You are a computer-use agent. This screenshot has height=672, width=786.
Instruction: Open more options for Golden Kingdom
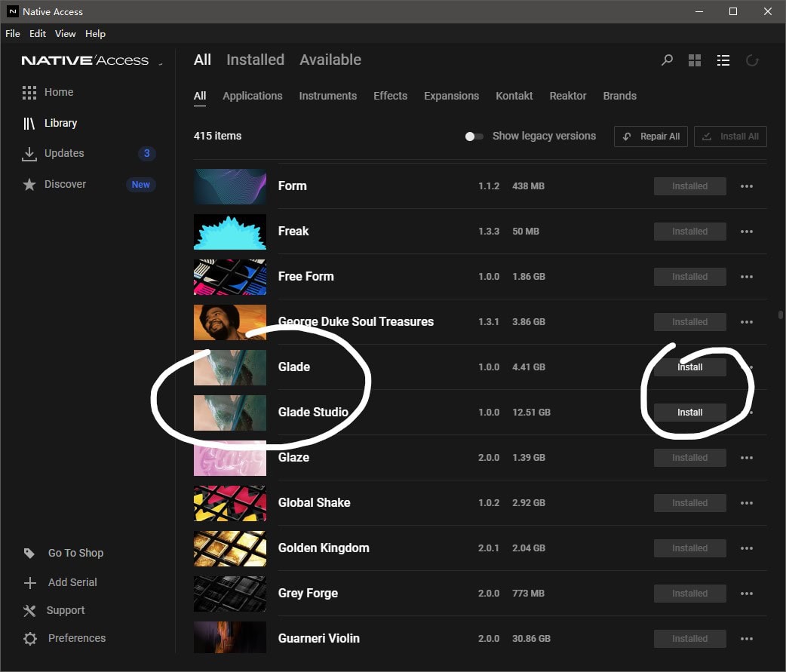coord(746,548)
